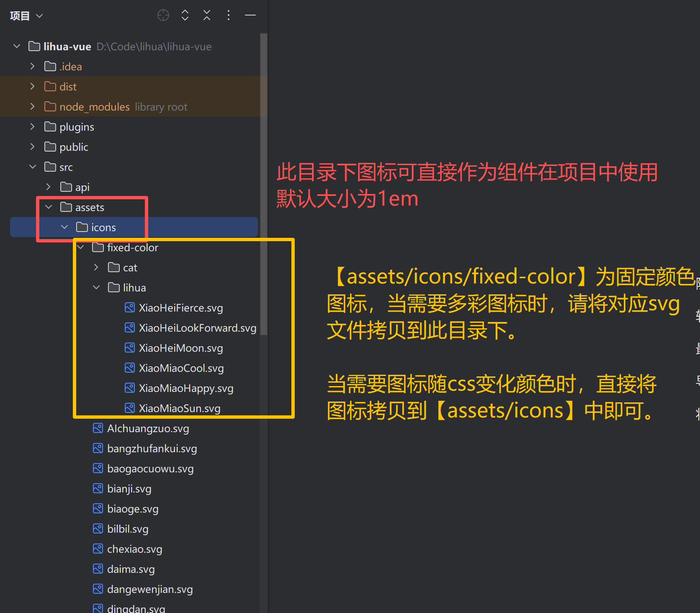
Task: Expand the dist folder chevron
Action: click(33, 87)
